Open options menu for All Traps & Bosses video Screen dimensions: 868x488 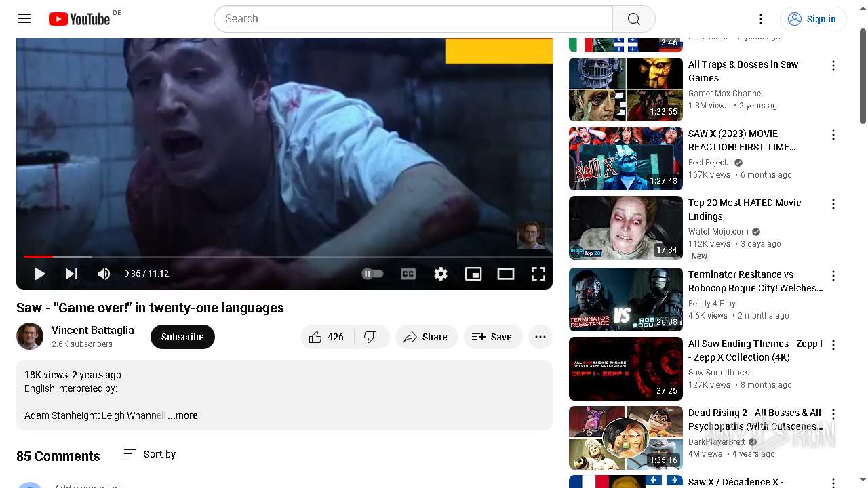[x=833, y=66]
